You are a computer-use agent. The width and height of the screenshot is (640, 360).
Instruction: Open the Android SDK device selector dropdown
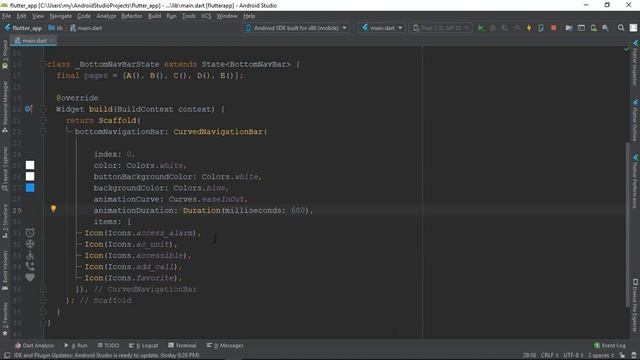pos(296,28)
